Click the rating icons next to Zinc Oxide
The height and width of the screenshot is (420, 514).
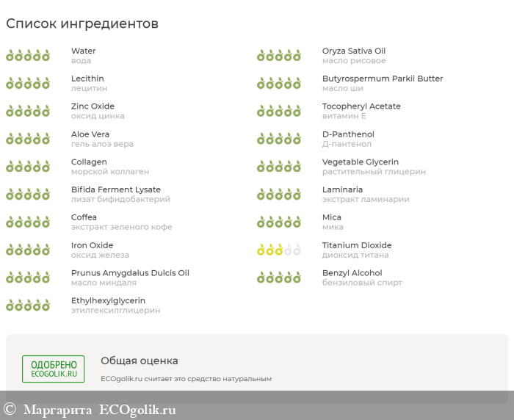point(28,111)
